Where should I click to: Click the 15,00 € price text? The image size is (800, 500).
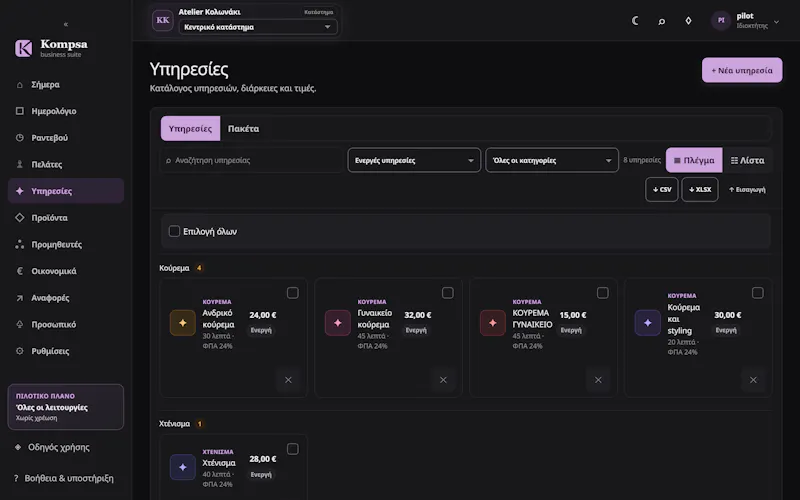tap(573, 315)
